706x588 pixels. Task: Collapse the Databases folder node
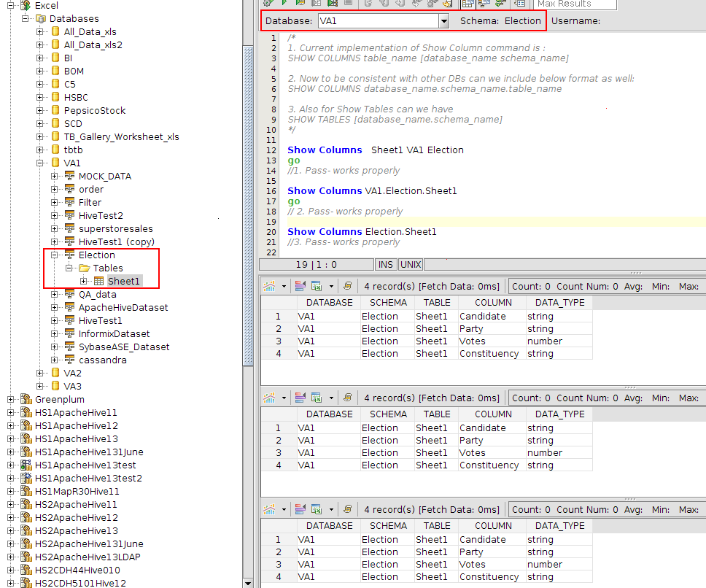pyautogui.click(x=26, y=18)
